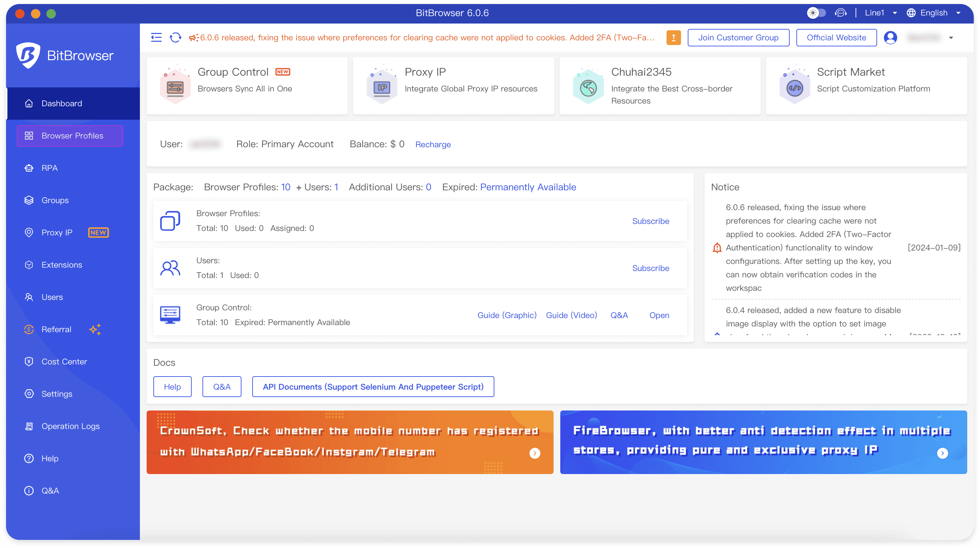Click the megaphone announcement icon
Image resolution: width=980 pixels, height=548 pixels.
coord(194,37)
